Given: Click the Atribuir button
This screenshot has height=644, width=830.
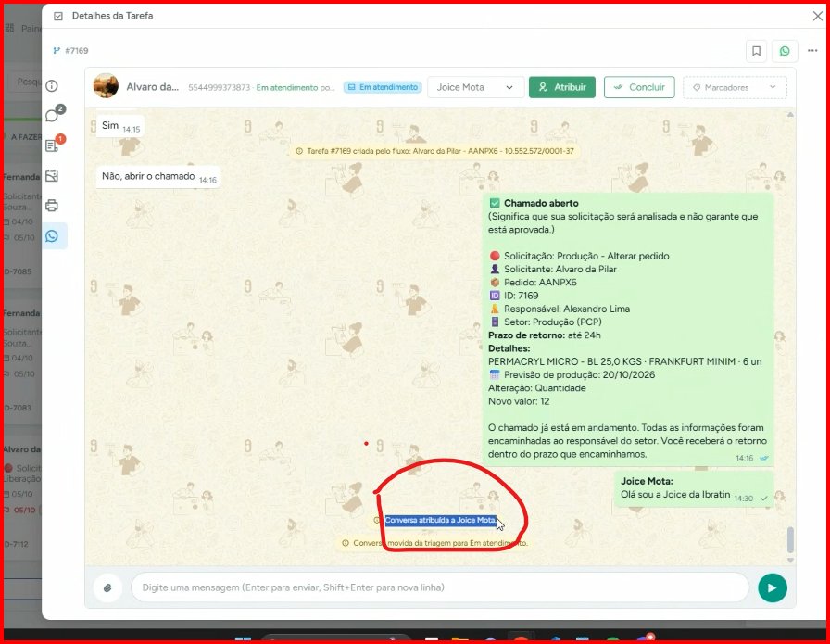Looking at the screenshot, I should click(562, 87).
